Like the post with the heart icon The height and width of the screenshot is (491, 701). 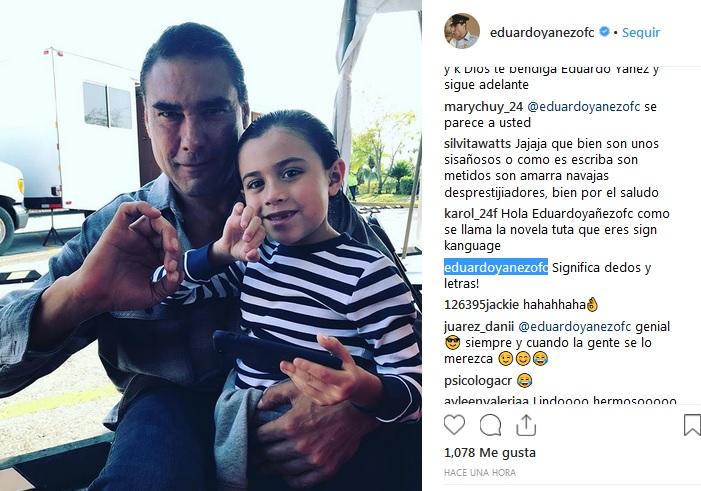pos(454,424)
